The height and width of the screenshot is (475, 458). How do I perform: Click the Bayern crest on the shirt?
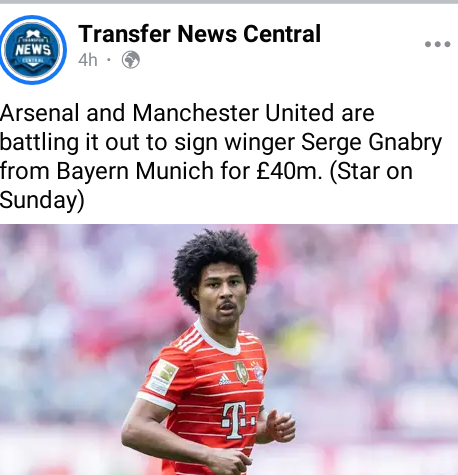(x=258, y=372)
